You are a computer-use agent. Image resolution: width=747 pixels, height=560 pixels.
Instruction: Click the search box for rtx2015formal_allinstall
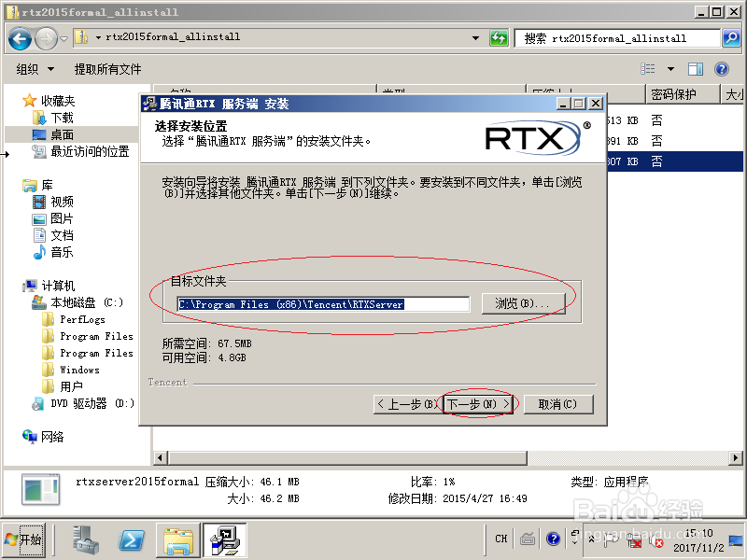(x=617, y=38)
